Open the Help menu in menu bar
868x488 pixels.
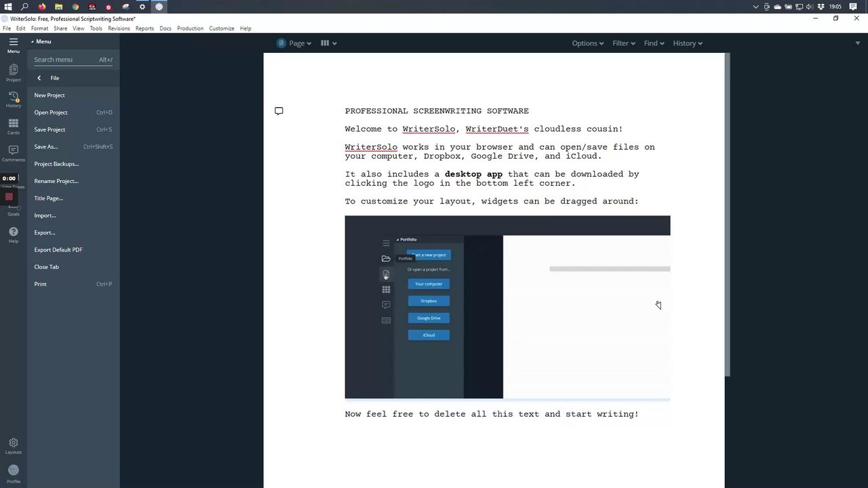pyautogui.click(x=245, y=28)
